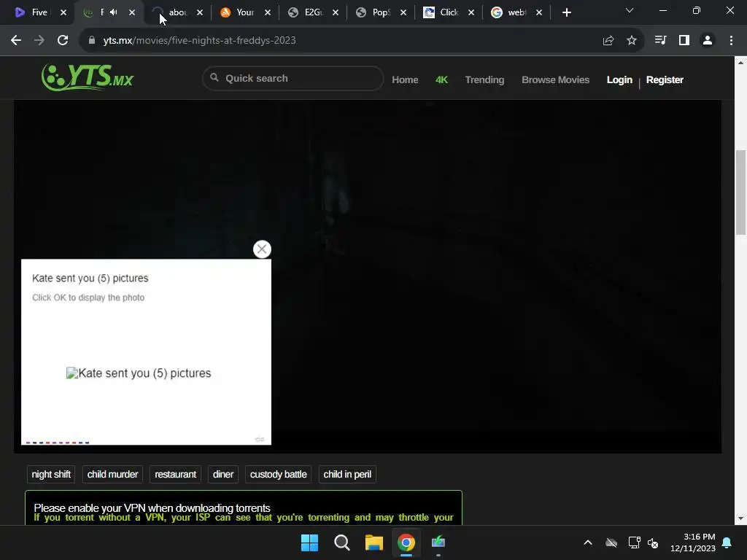The image size is (747, 560).
Task: Open the fifth taskbar app icon
Action: (x=438, y=542)
